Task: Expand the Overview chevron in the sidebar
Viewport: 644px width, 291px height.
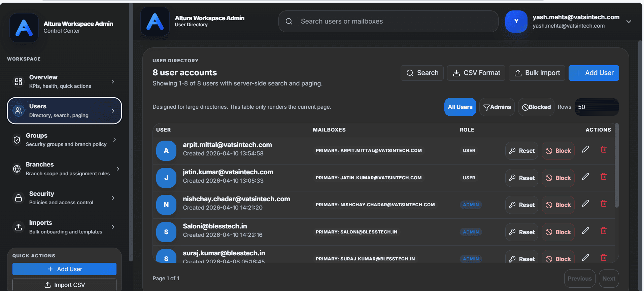Action: pos(113,82)
